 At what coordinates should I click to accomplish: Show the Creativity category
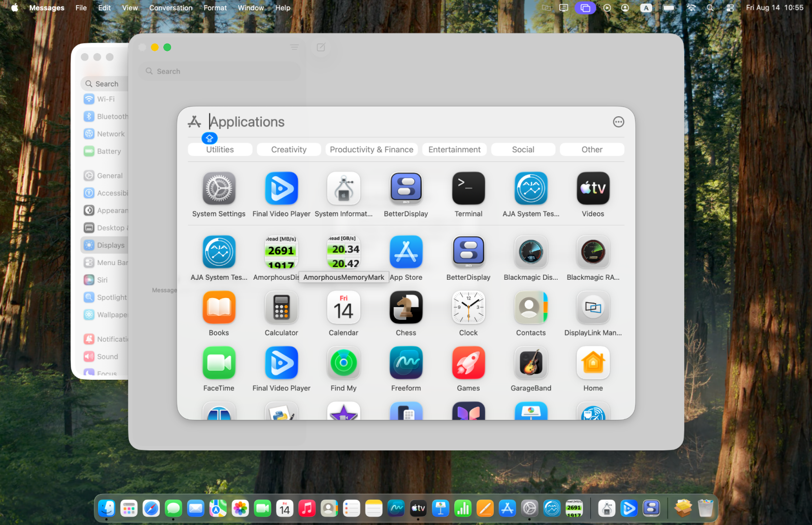pos(289,149)
